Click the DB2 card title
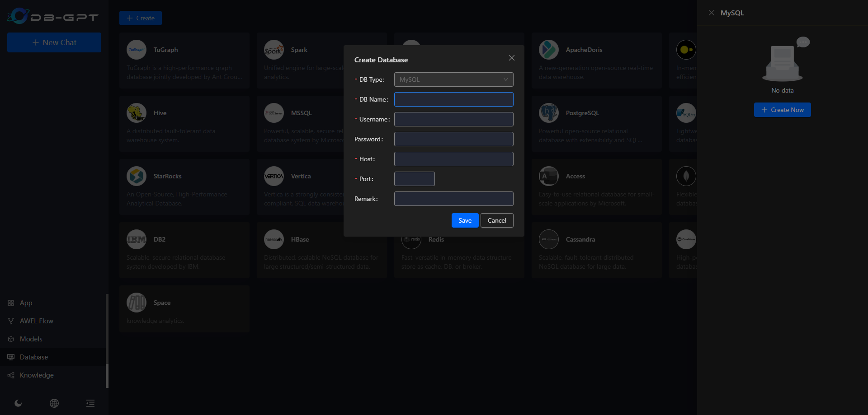Viewport: 868px width, 415px height. (160, 239)
